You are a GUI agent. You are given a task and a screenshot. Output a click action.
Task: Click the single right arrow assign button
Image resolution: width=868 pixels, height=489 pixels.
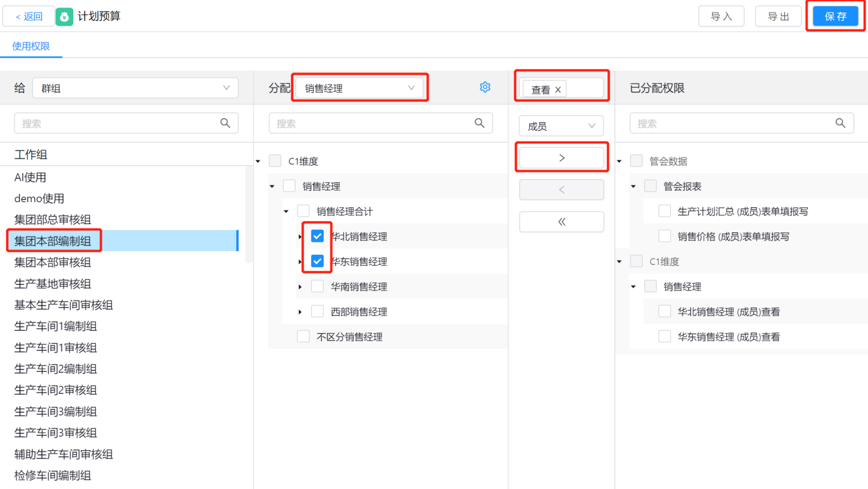point(561,158)
